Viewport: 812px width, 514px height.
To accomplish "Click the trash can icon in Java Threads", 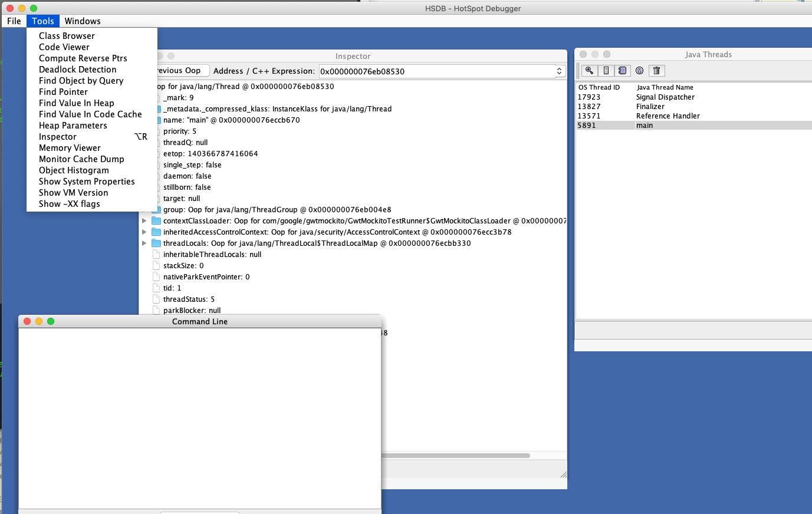I will [656, 71].
